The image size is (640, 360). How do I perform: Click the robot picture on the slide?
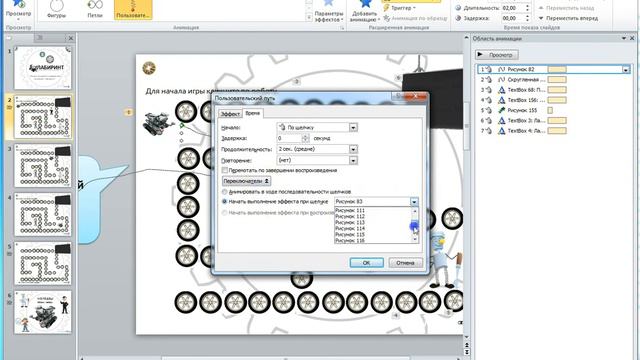click(x=158, y=123)
